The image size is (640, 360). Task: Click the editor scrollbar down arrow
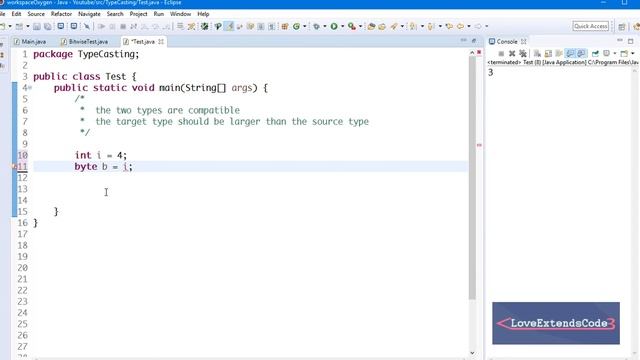pos(472,353)
